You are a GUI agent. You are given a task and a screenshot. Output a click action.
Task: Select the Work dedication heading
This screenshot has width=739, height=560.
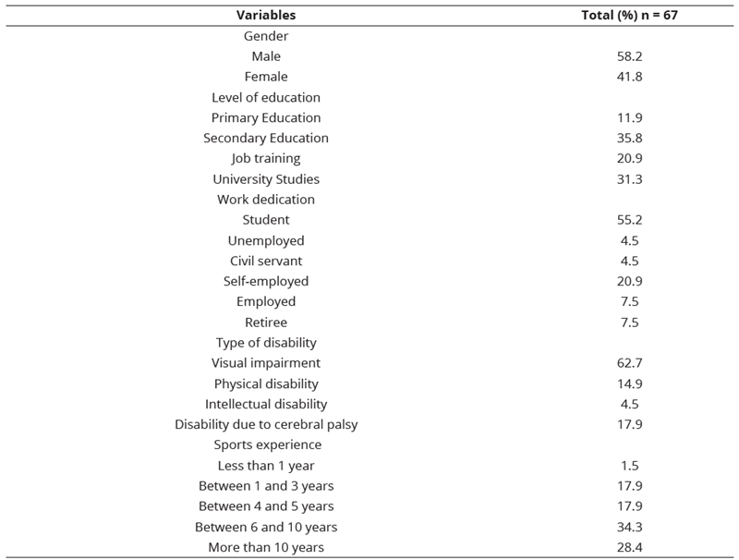tap(266, 200)
